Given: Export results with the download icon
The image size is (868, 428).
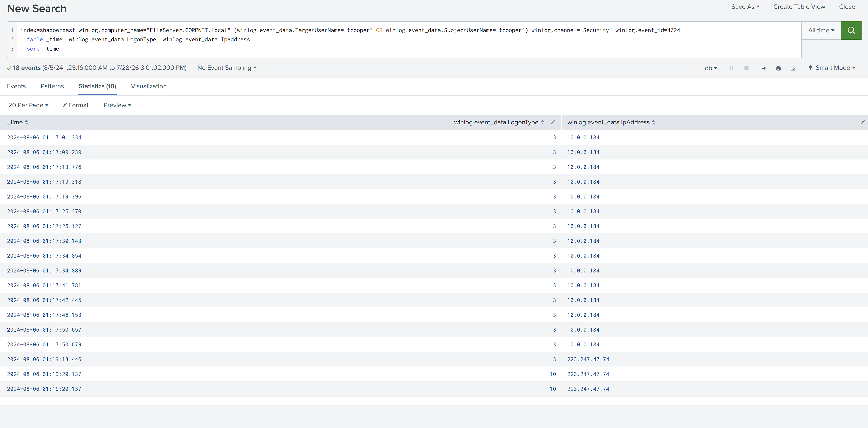Looking at the screenshot, I should [x=793, y=68].
